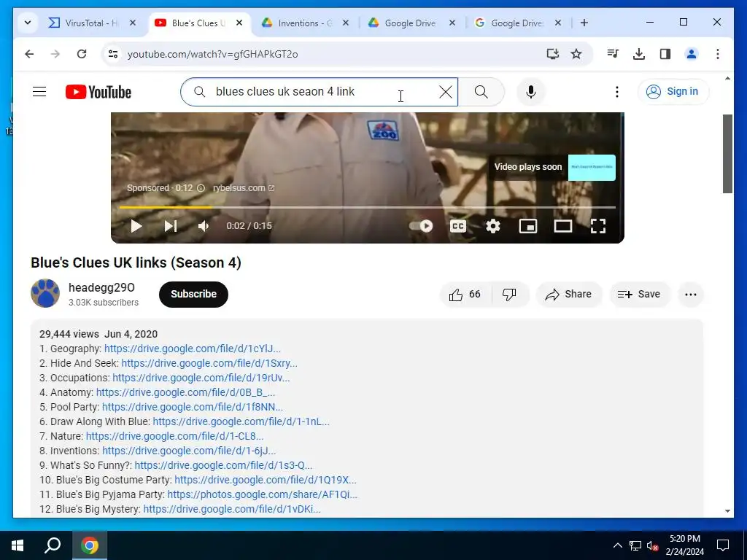This screenshot has height=560, width=747.
Task: Open the Windows notification center
Action: 723,545
